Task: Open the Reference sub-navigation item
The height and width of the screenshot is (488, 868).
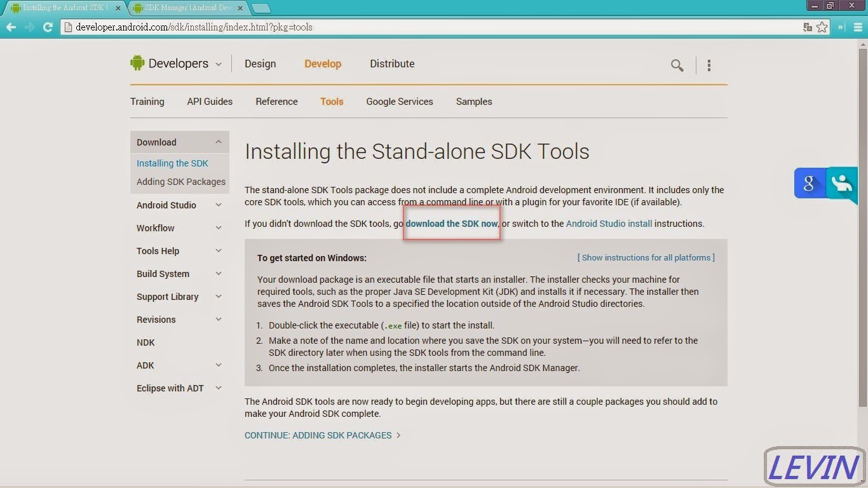Action: pyautogui.click(x=276, y=102)
